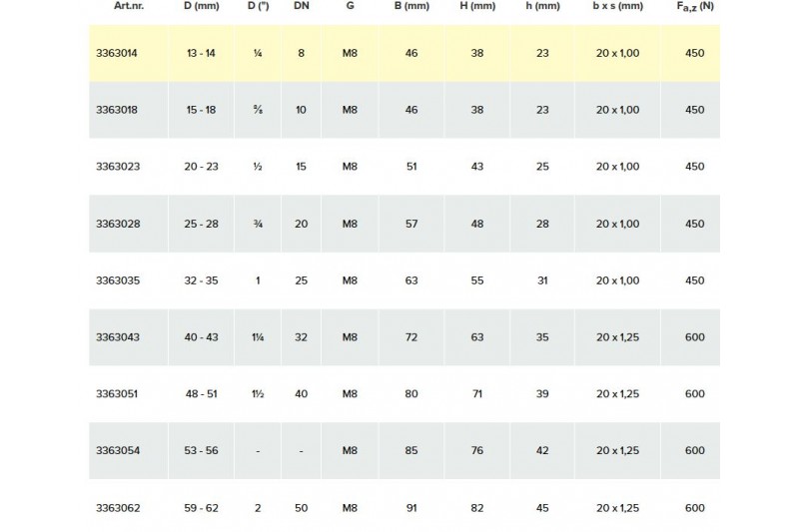The height and width of the screenshot is (532, 799).
Task: Select article number 3363014
Action: click(117, 53)
